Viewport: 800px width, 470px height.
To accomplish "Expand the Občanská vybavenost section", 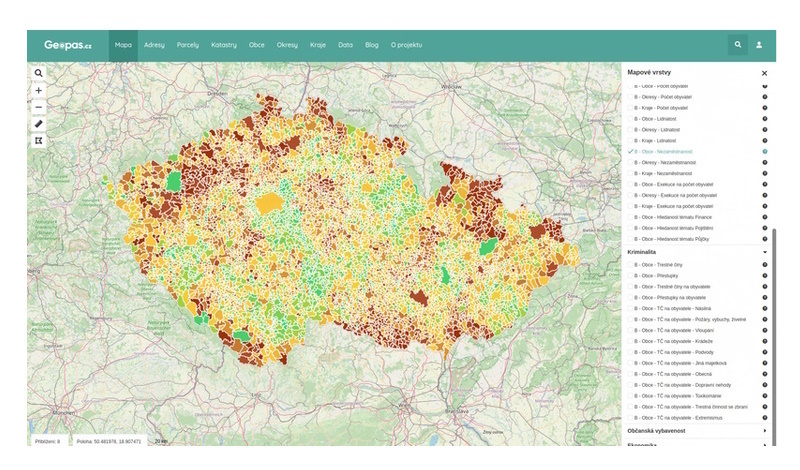I will [765, 430].
